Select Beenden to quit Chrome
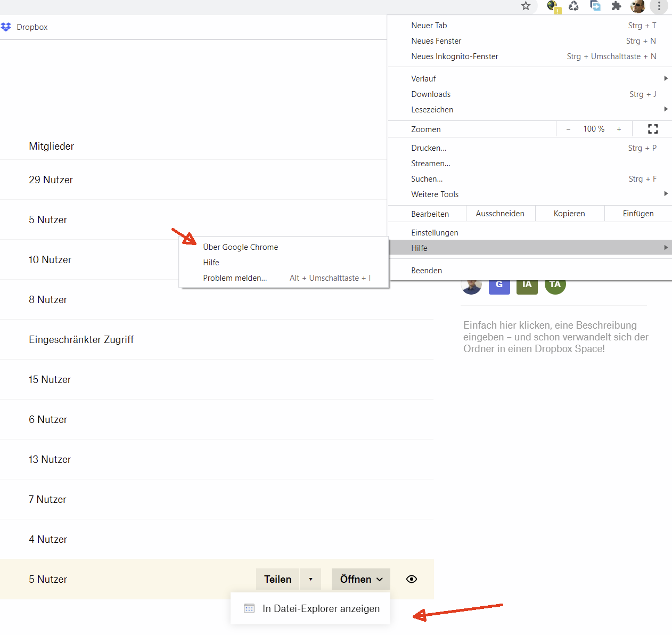Screen dimensions: 672x635 [530, 271]
